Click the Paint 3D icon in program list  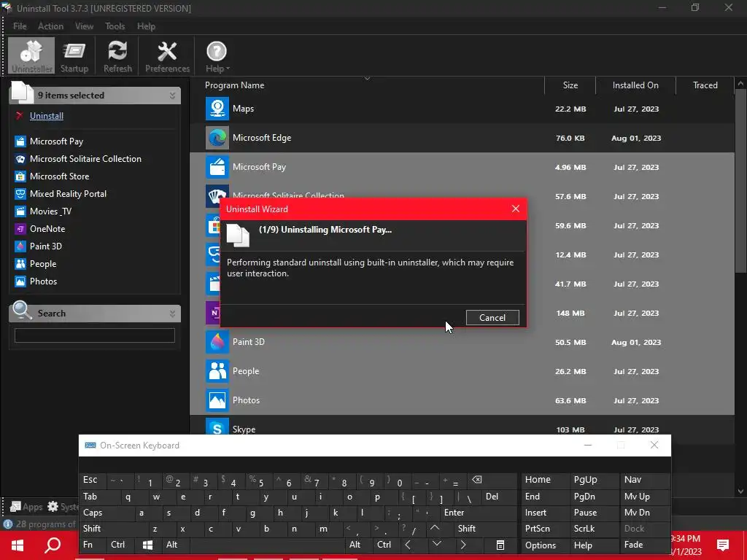pyautogui.click(x=217, y=342)
